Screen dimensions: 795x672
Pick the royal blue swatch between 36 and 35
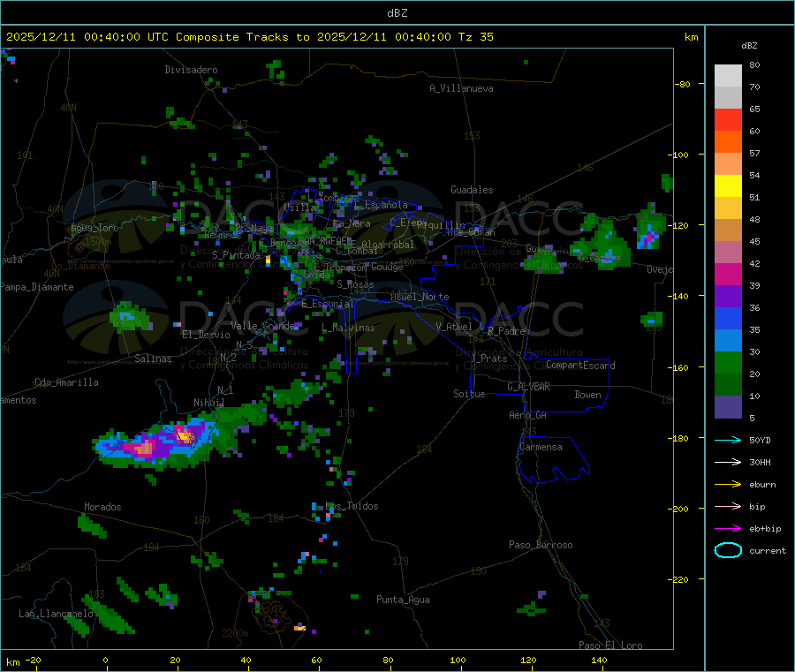click(728, 318)
